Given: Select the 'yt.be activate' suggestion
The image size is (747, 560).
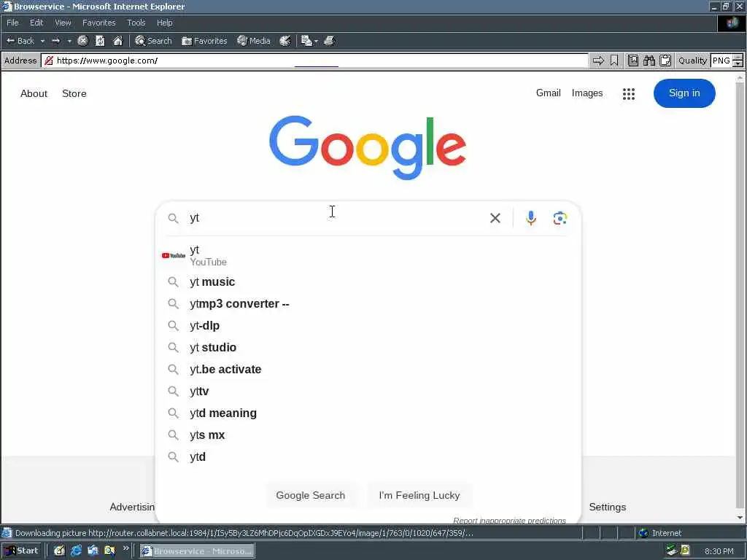Looking at the screenshot, I should [x=368, y=370].
